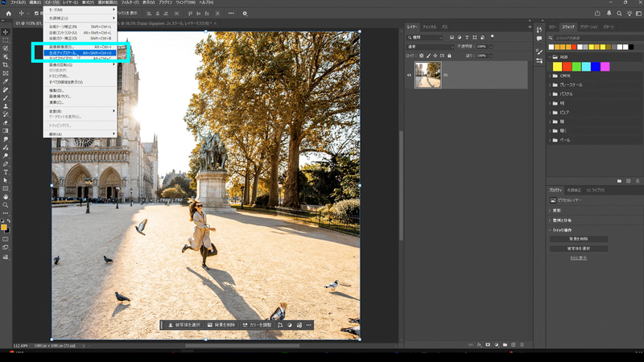Select the Horizontal Type tool
Image resolution: width=644 pixels, height=362 pixels.
(x=6, y=172)
